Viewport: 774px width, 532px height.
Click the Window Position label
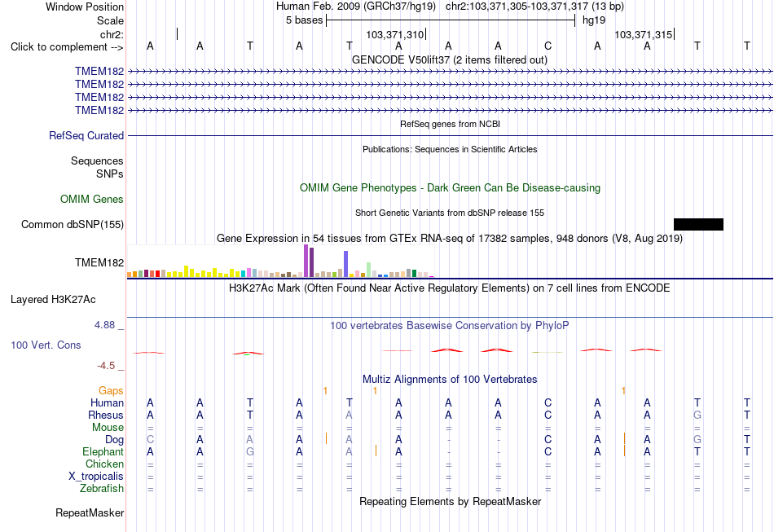(x=85, y=7)
